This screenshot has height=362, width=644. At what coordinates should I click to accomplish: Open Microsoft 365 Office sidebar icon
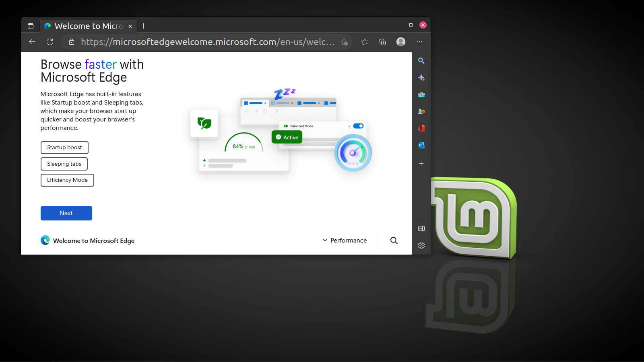coord(421,128)
